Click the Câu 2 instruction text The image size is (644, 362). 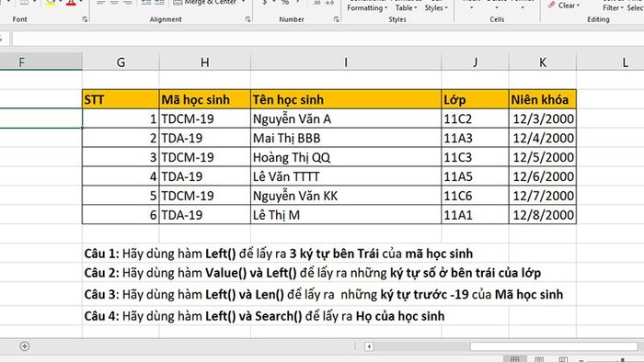[313, 273]
